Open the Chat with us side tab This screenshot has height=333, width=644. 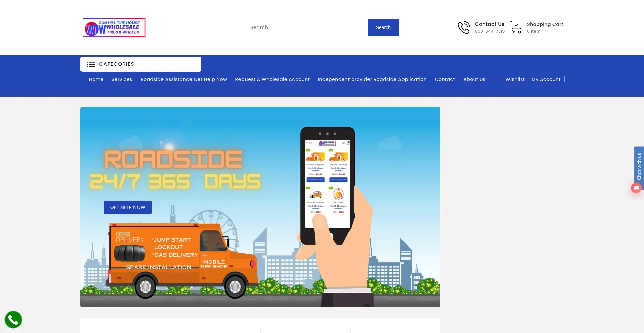(x=639, y=166)
